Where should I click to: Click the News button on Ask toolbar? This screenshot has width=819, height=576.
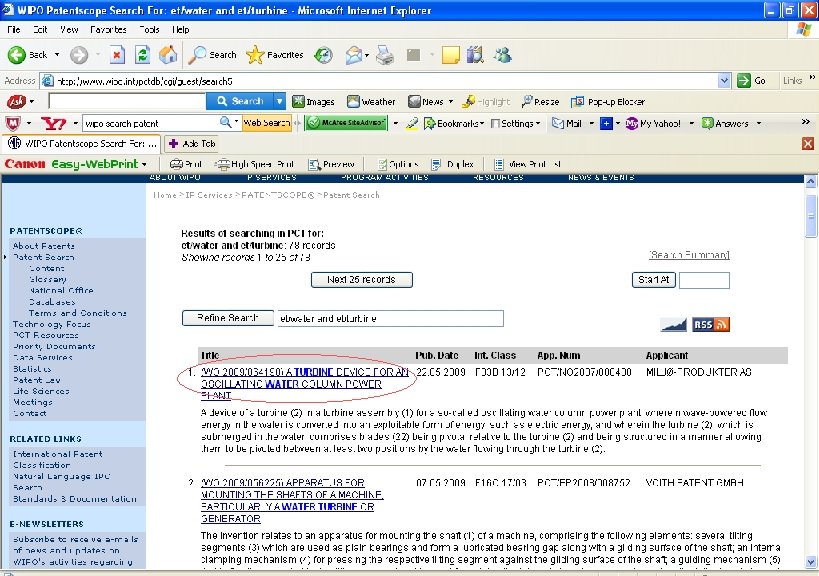[426, 102]
